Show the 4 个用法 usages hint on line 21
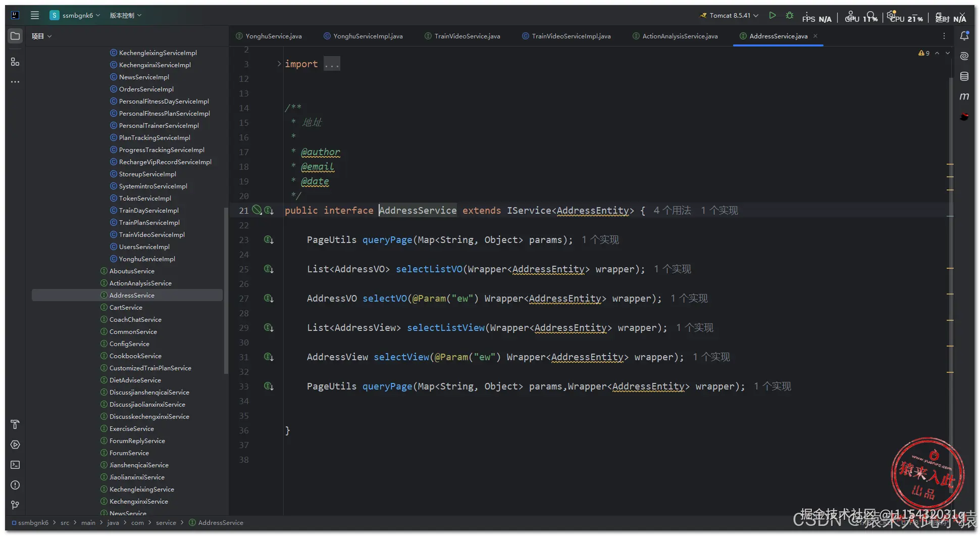 (672, 210)
